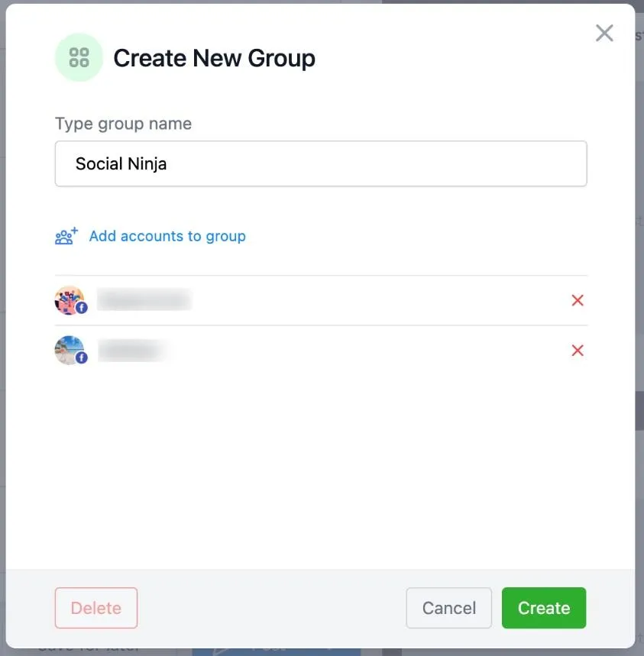The width and height of the screenshot is (644, 656).
Task: Select the second account's beach avatar
Action: [69, 351]
